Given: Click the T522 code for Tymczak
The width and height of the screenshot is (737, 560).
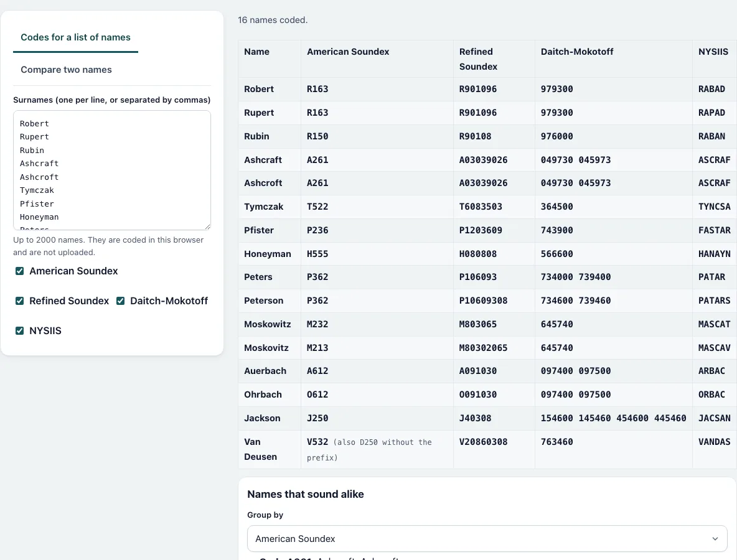Looking at the screenshot, I should [x=317, y=207].
